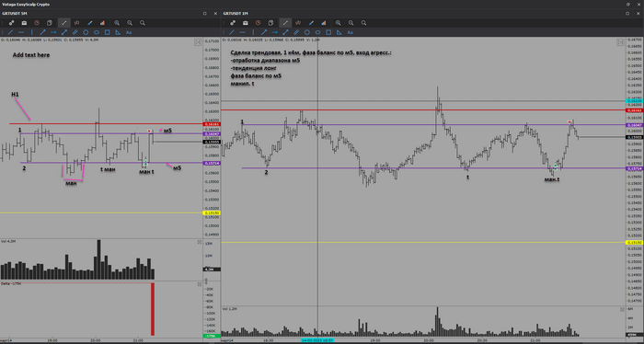Select the diagonal arrow tool in 5M chart
644x344 pixels.
coord(42,32)
